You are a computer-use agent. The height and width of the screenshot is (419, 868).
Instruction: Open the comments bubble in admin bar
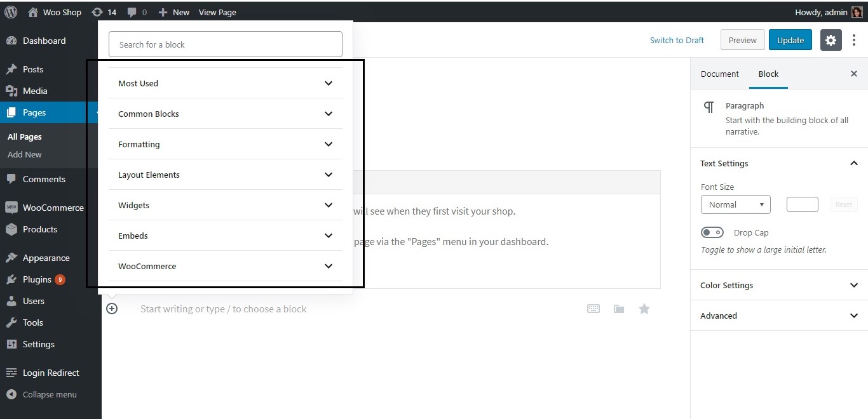[136, 12]
